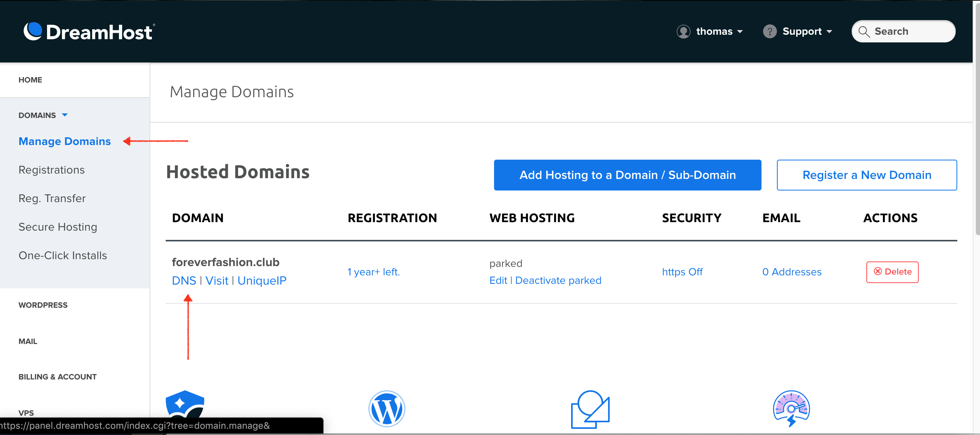Screen dimensions: 980x435
Task: Click the Visit link
Action: tap(217, 281)
